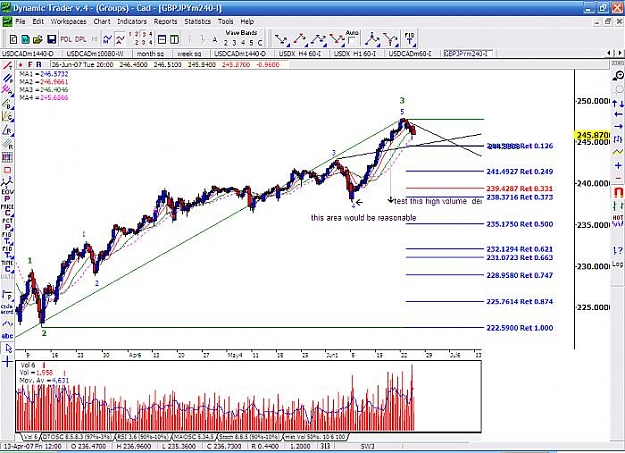Screen dimensions: 625x453
Task: Click the HOT wave icon on right
Action: [618, 221]
